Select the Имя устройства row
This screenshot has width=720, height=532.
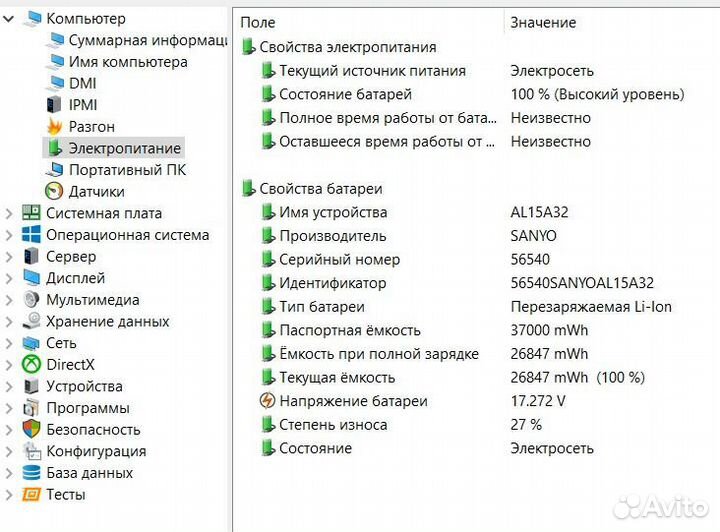coord(478,212)
